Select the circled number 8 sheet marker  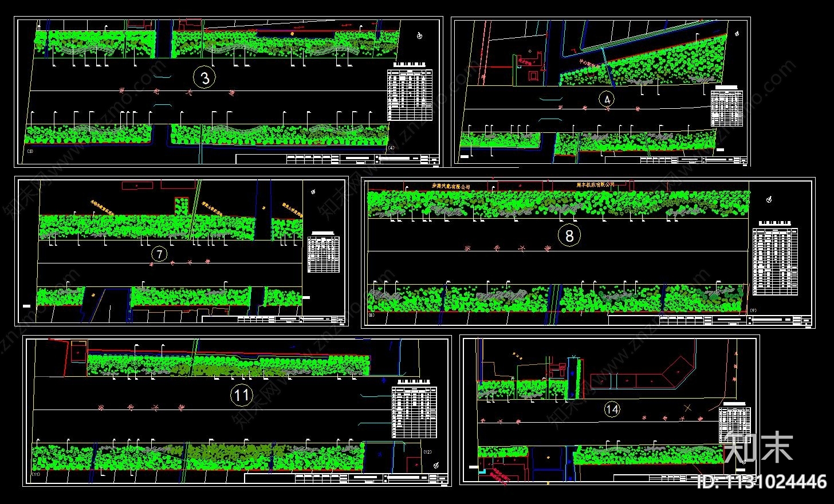click(x=569, y=235)
